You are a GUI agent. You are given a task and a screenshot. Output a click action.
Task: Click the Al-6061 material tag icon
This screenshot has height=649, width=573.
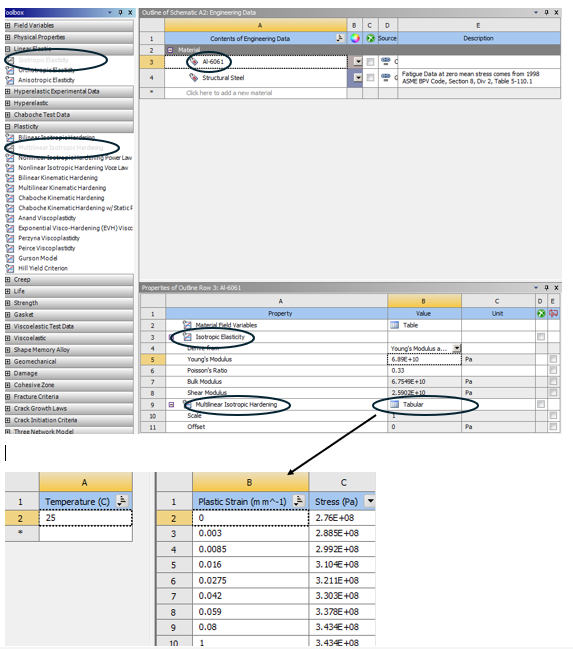point(194,62)
